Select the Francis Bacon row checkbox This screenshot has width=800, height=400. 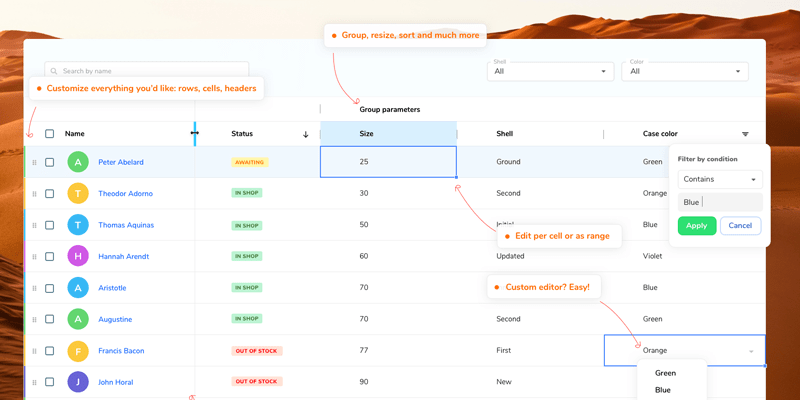(50, 351)
